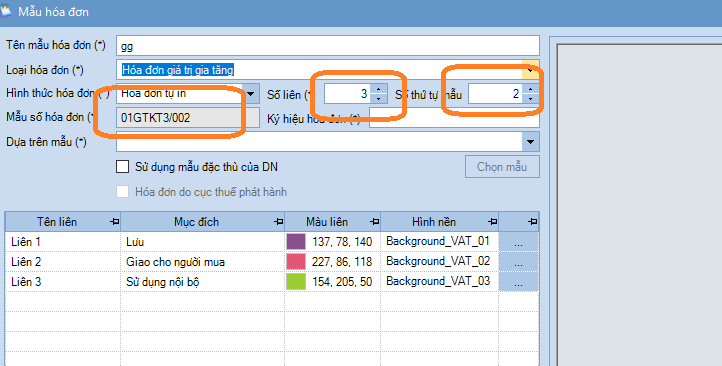
Task: Click the Số thứ tự mẫu number field
Action: coord(495,94)
